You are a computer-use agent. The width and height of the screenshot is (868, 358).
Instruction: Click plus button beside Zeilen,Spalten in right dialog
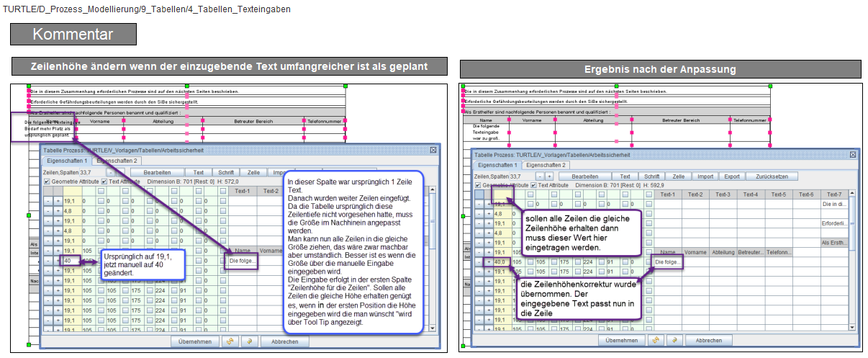click(549, 176)
